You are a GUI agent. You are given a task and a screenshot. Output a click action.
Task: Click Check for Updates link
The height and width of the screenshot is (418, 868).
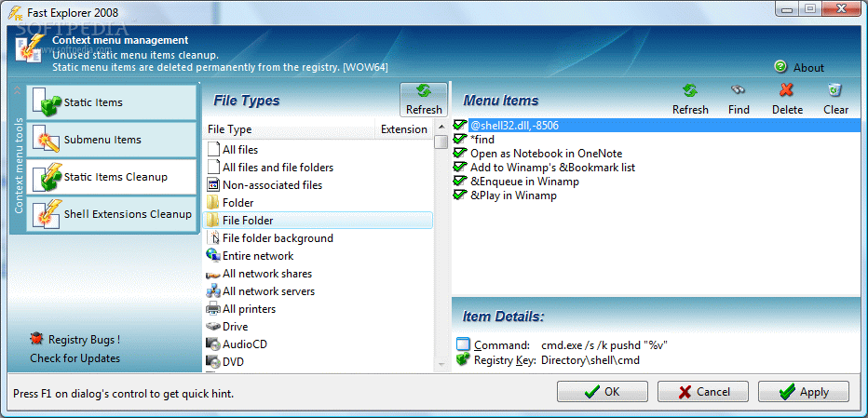pos(75,358)
